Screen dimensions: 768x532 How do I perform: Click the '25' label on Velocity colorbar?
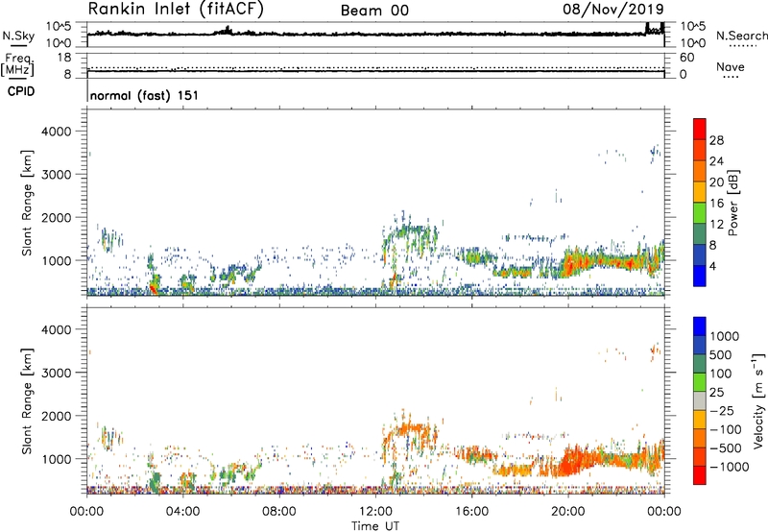coord(716,393)
